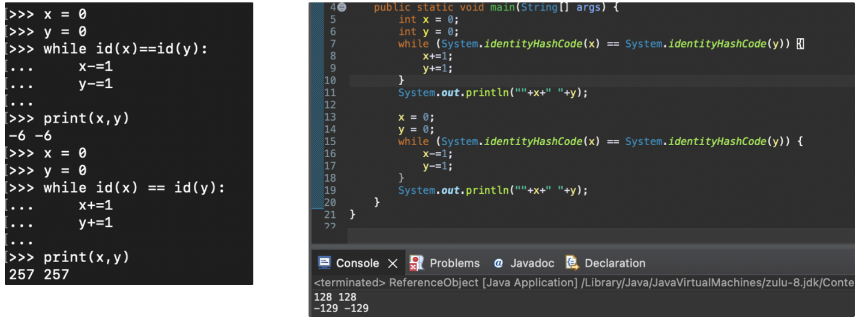Click 'while id(x) == id(y):' in Python terminal
Viewport: 868px width, 324px height.
(134, 188)
